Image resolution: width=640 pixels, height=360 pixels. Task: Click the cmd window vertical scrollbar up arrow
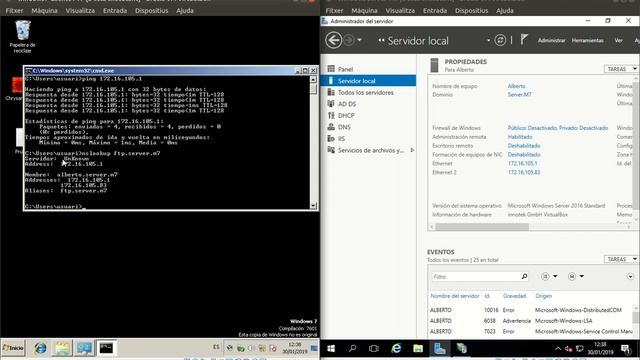coord(313,79)
